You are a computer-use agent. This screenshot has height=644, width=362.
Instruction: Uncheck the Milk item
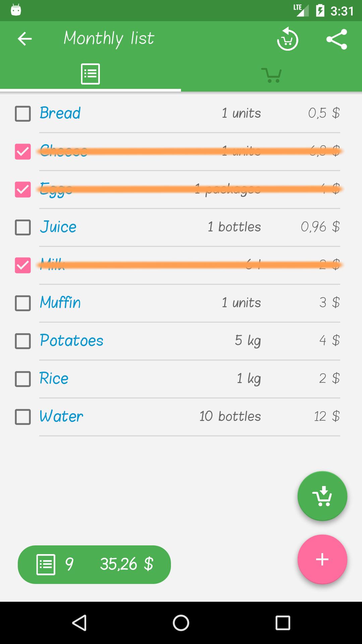[x=23, y=265]
